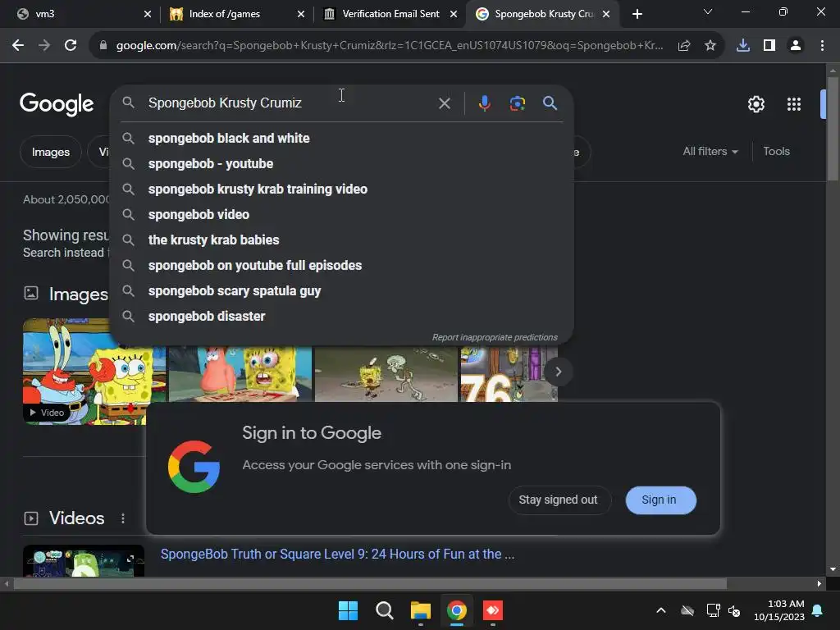
Task: Close the Verification Email Sent tab
Action: [453, 14]
